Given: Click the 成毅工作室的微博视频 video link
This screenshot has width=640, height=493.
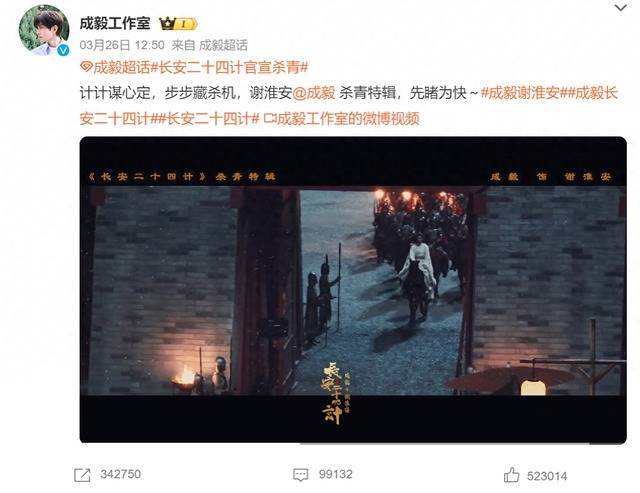Looking at the screenshot, I should click(x=342, y=119).
